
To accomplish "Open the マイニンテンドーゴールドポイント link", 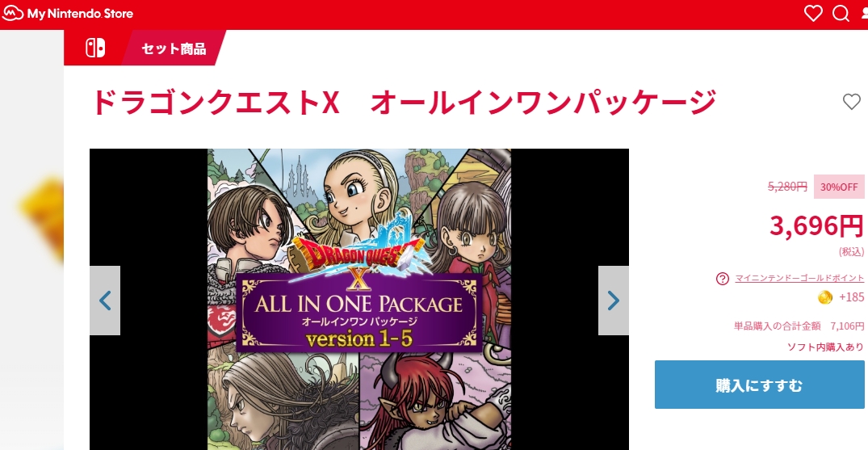I will pos(799,278).
